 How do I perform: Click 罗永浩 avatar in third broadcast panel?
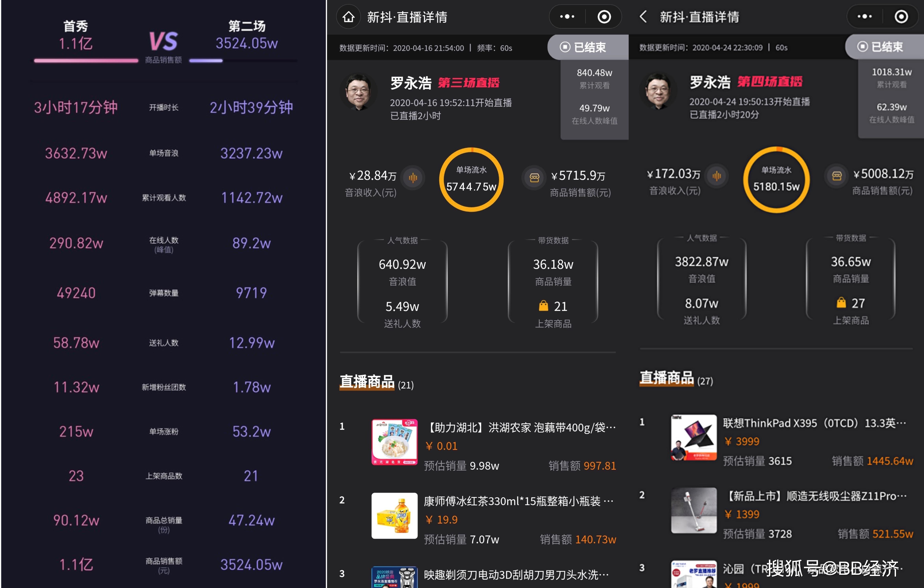[358, 92]
